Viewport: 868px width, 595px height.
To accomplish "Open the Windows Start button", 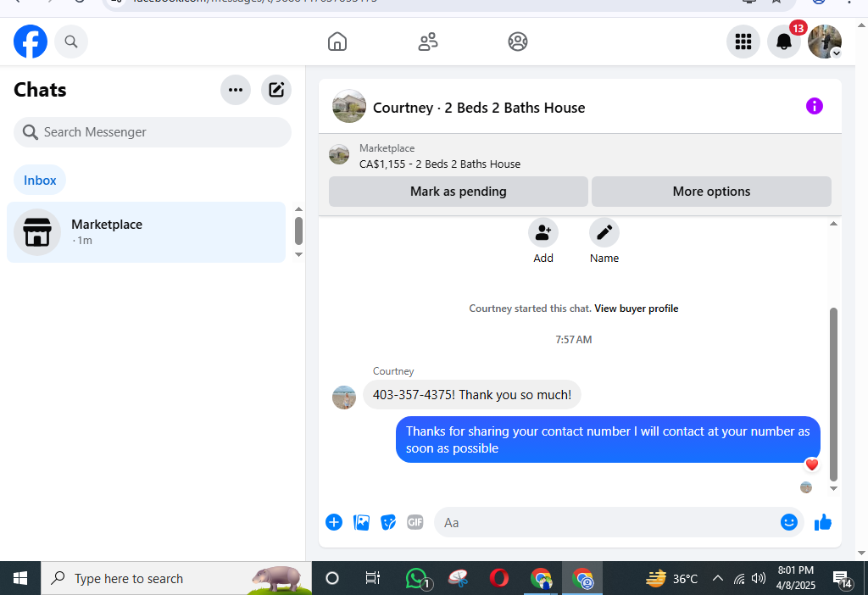I will [20, 578].
